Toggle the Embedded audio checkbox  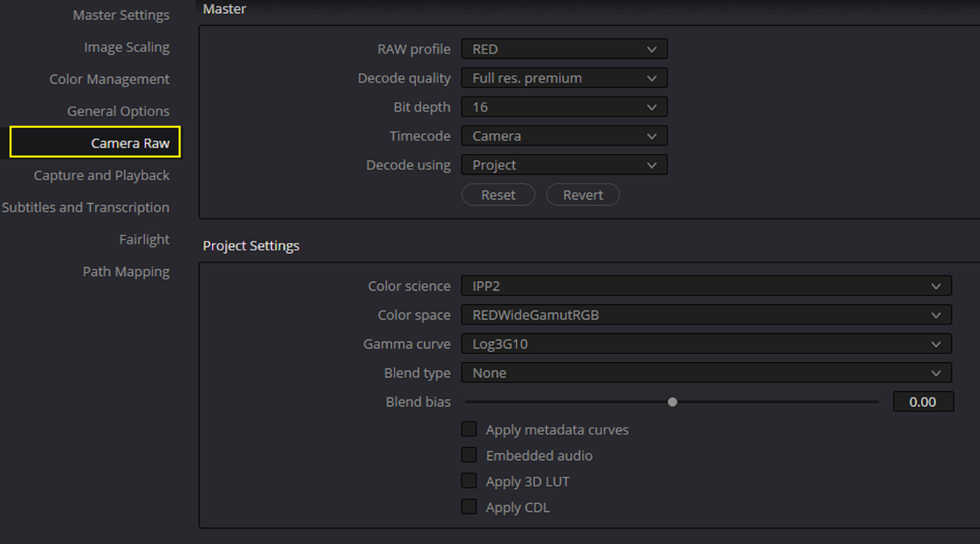[x=469, y=455]
